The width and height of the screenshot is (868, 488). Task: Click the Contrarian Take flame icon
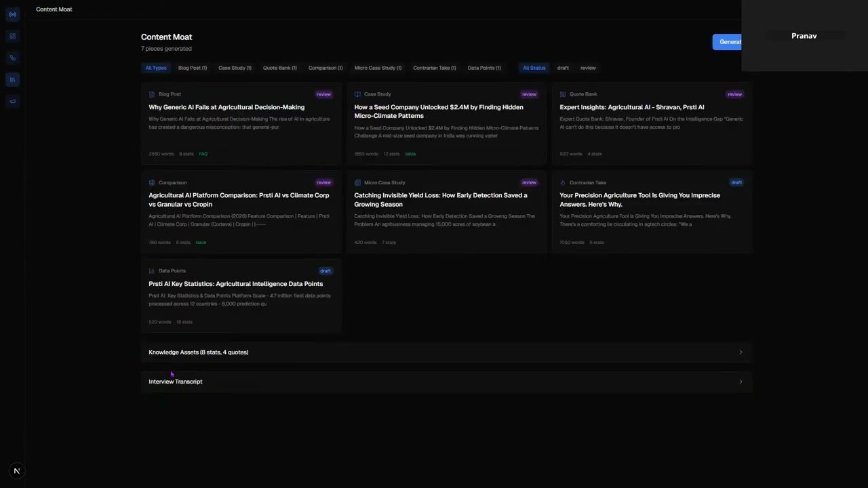coord(563,182)
